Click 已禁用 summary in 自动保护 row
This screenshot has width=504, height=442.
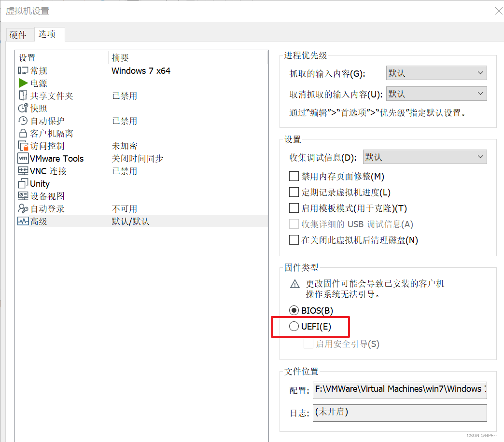point(125,121)
